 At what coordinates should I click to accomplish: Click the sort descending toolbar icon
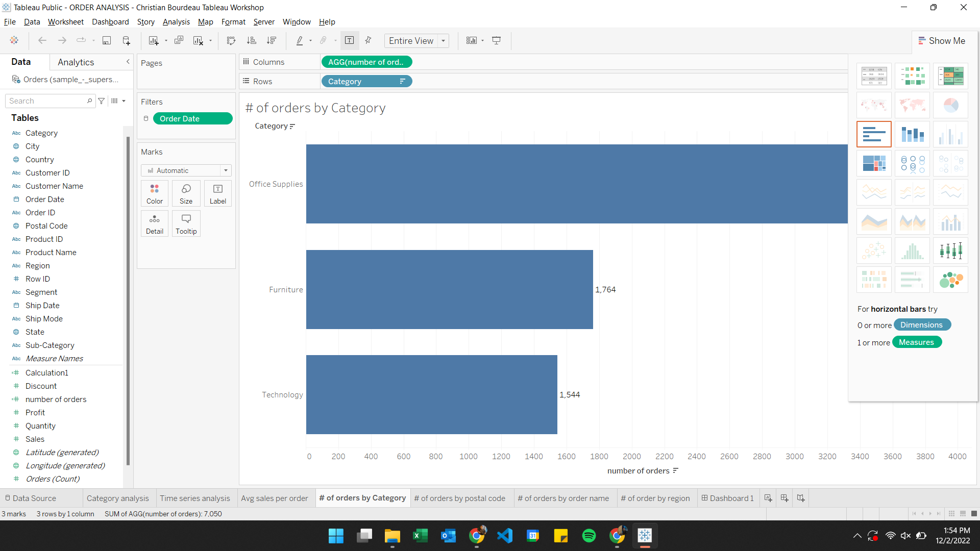click(272, 40)
